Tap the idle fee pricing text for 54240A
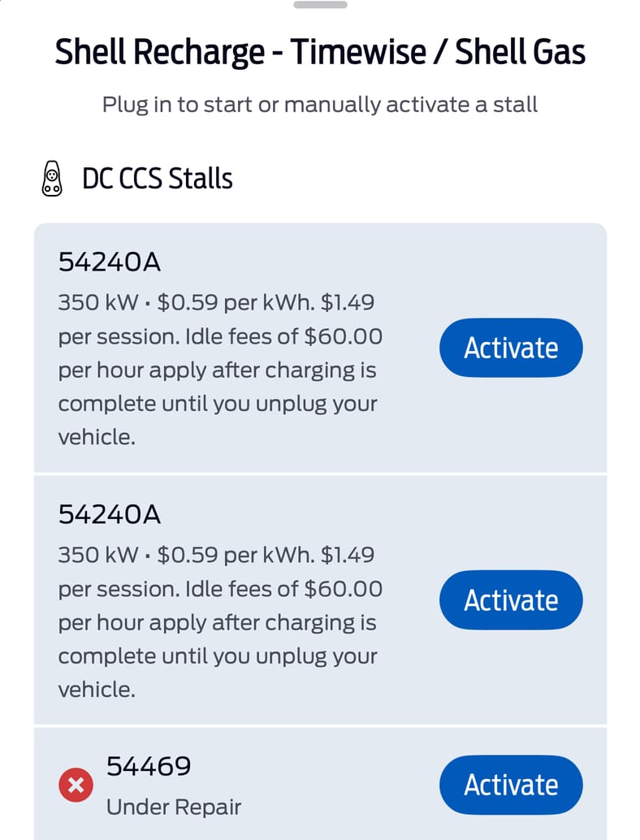This screenshot has width=640, height=840. tap(219, 370)
